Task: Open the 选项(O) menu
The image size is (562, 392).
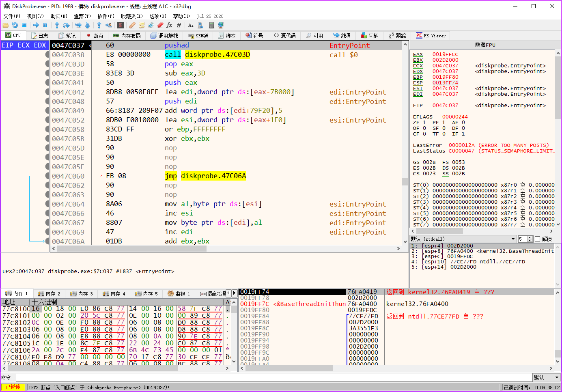Action: click(x=158, y=16)
